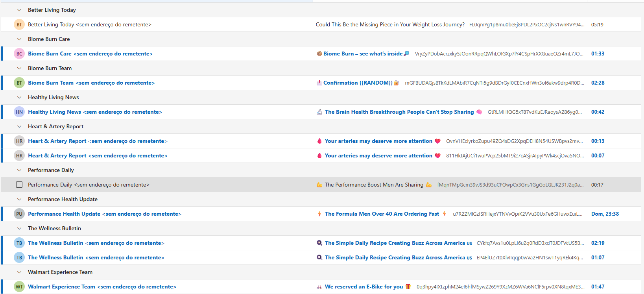
Task: Open 'The Simple Daily Recipe' email from 02:19
Action: coord(394,243)
